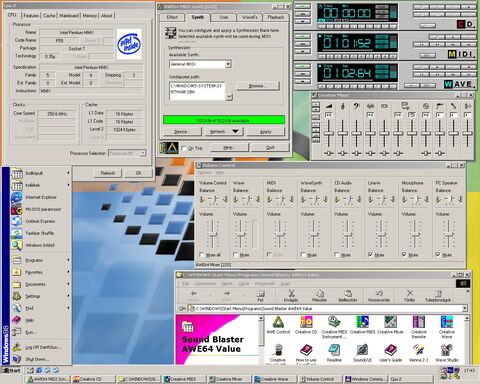The width and height of the screenshot is (480, 384).
Task: Open the Processor Selection dropdown in CPU-Z
Action: click(143, 153)
